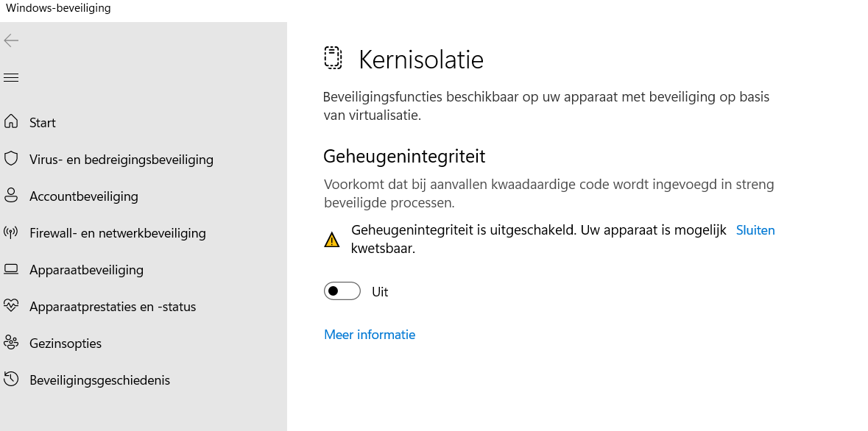
Task: Open the Meer informatie link
Action: click(x=370, y=335)
